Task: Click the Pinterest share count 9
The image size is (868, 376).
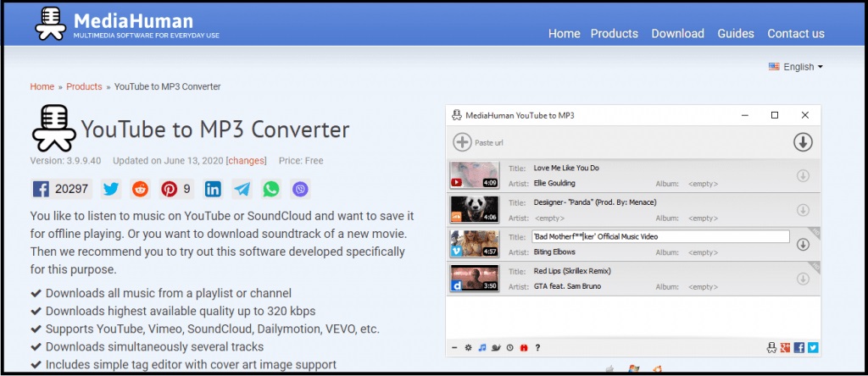Action: click(186, 189)
